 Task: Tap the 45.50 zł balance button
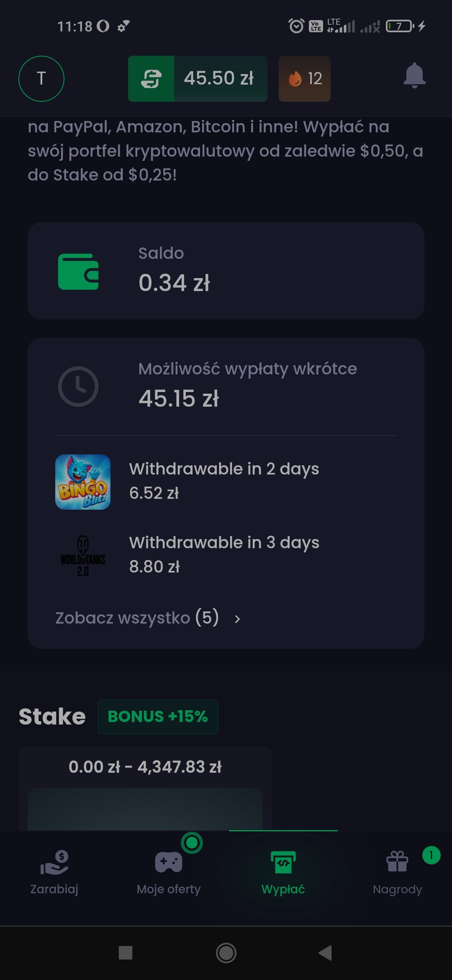pos(219,79)
